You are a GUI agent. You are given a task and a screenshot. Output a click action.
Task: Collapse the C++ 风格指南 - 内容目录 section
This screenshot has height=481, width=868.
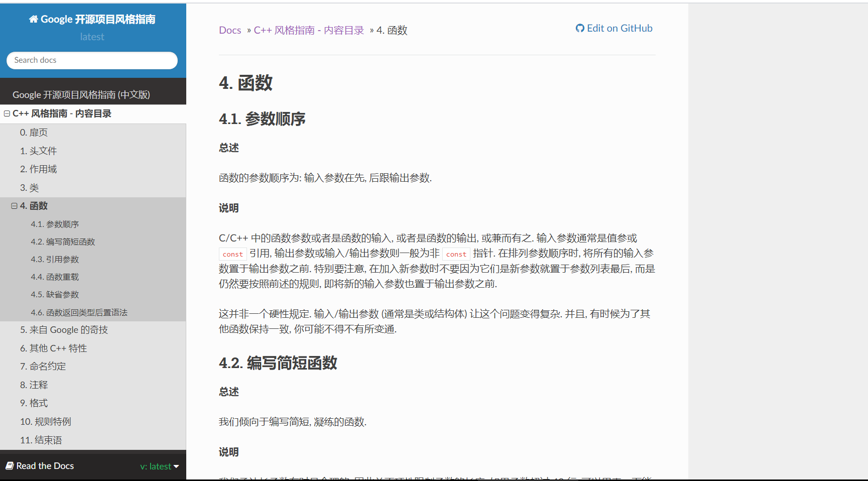[7, 113]
